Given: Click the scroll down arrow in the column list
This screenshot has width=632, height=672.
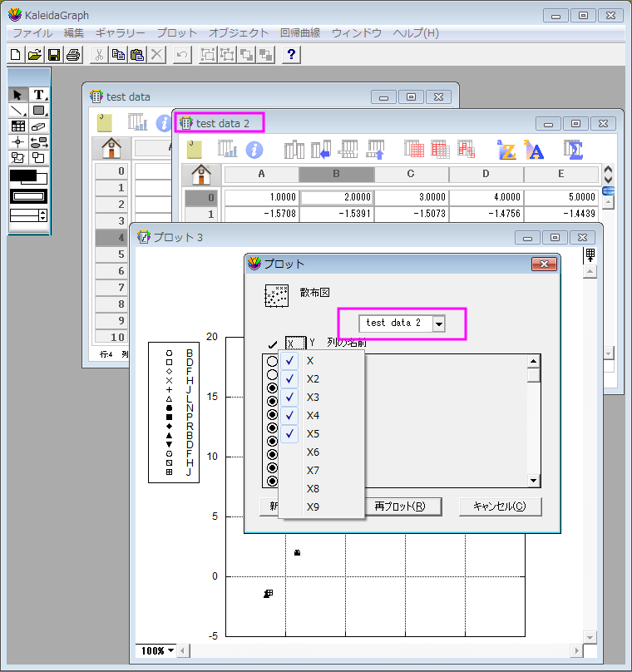Looking at the screenshot, I should click(533, 481).
